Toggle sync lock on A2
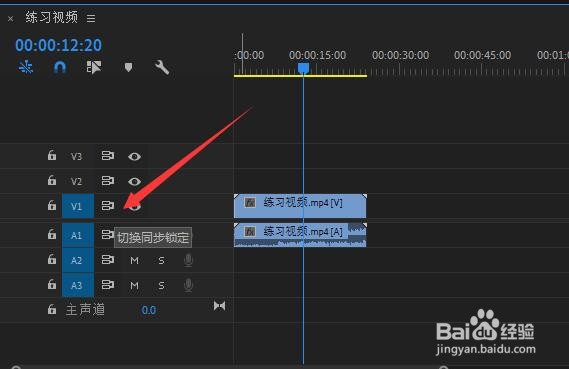 coord(108,259)
